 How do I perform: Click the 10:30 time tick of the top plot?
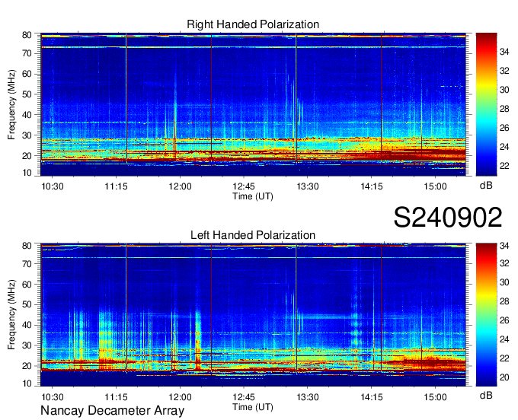coord(53,186)
